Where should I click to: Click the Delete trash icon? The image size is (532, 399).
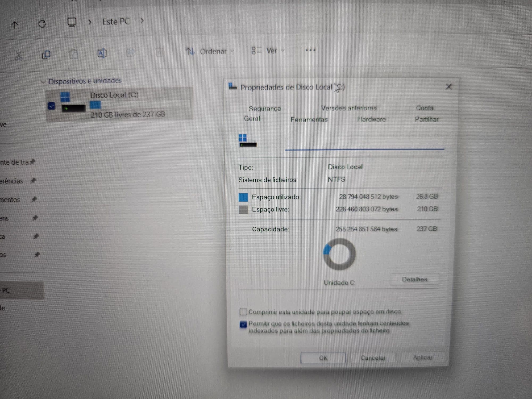tap(159, 52)
